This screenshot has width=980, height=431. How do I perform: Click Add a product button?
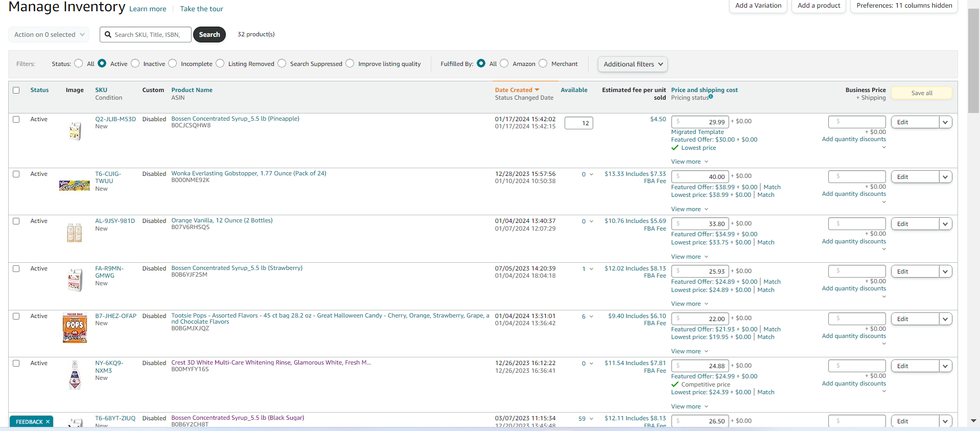[819, 6]
